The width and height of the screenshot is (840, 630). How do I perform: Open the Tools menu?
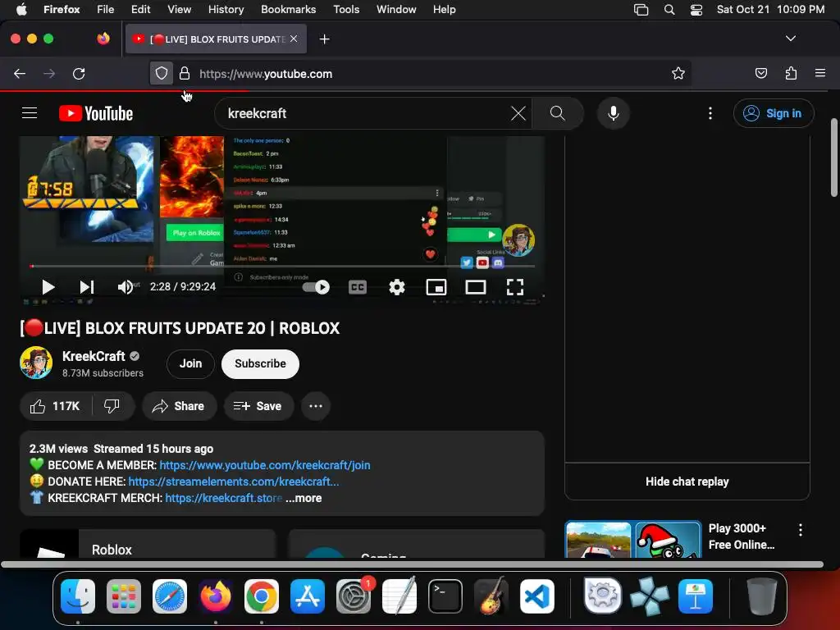point(346,9)
